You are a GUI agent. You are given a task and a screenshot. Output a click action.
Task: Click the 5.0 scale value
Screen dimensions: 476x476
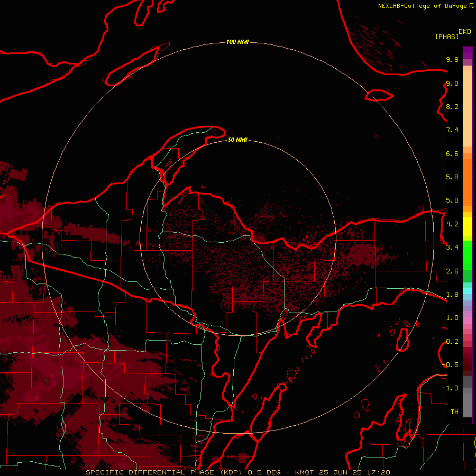(x=452, y=200)
